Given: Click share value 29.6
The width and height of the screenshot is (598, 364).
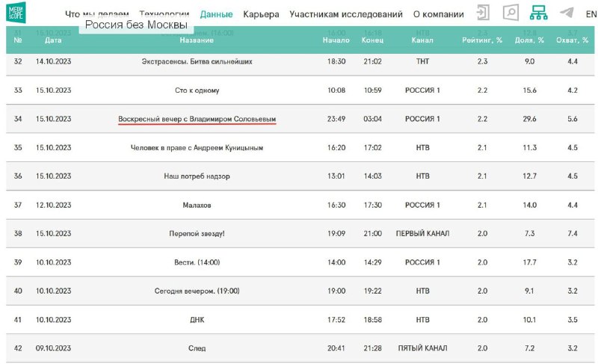Looking at the screenshot, I should (x=529, y=119).
